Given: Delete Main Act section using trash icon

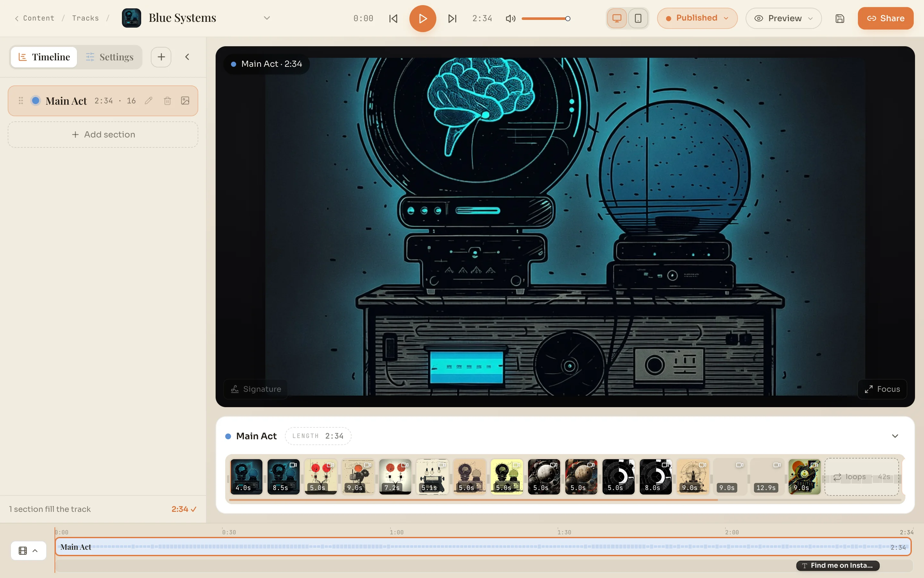Looking at the screenshot, I should [167, 101].
